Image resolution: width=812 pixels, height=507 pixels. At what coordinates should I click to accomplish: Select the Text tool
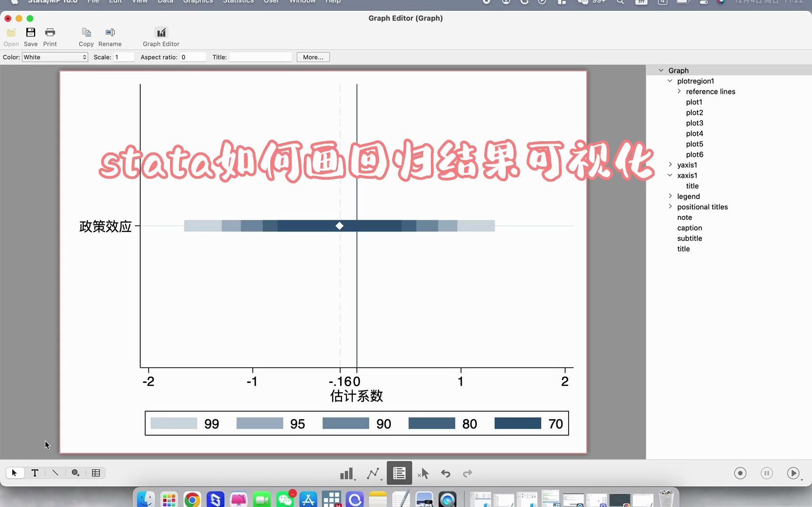click(35, 473)
